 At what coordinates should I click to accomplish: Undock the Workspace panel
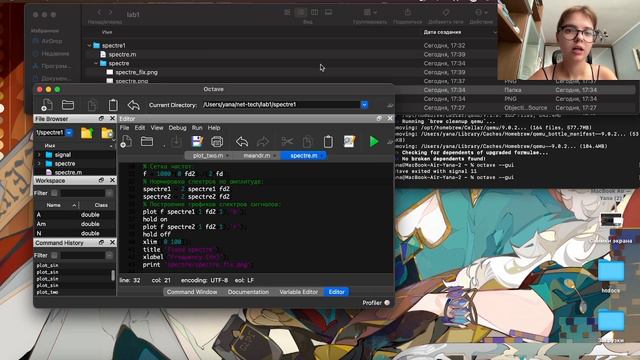[101, 180]
